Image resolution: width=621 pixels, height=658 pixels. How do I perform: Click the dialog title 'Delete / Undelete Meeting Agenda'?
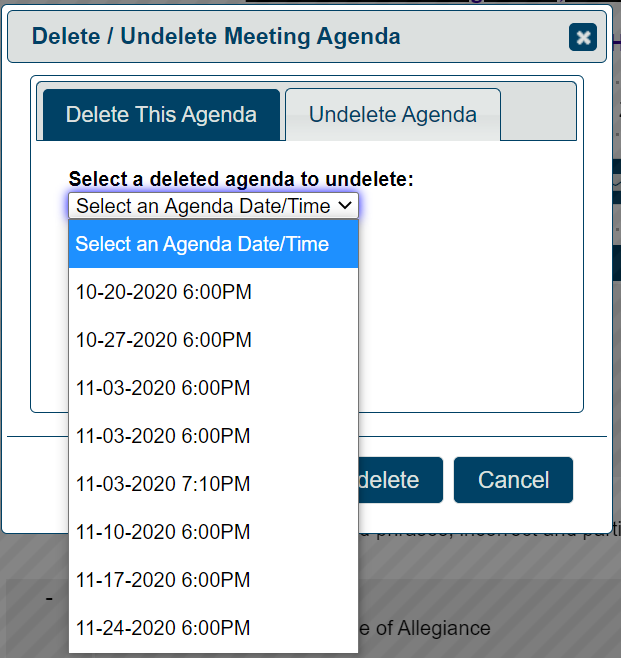(x=216, y=37)
